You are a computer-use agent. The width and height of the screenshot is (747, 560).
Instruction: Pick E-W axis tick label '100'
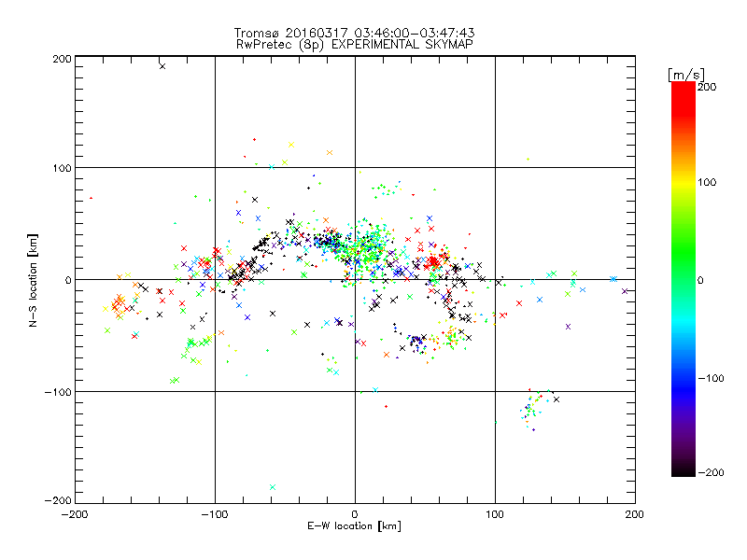pyautogui.click(x=495, y=514)
